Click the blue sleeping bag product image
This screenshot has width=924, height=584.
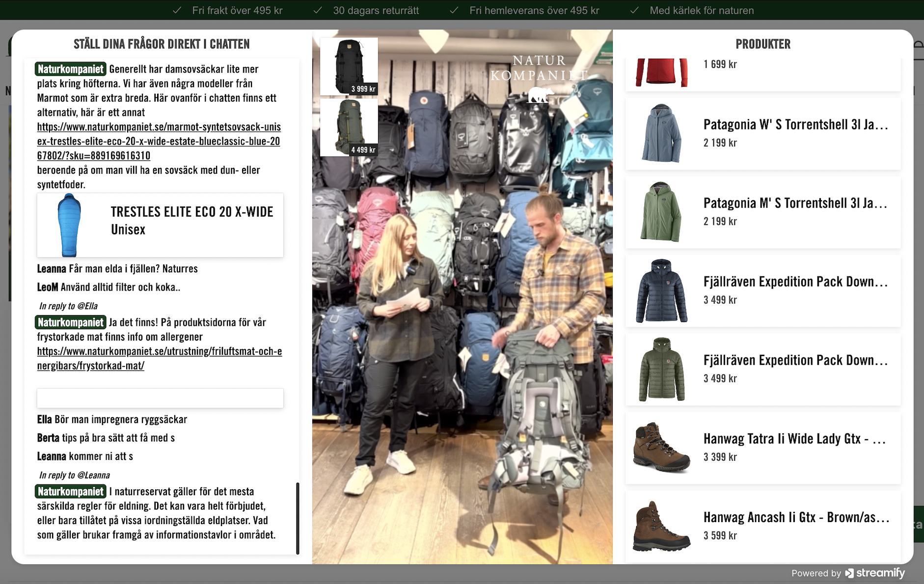click(69, 225)
